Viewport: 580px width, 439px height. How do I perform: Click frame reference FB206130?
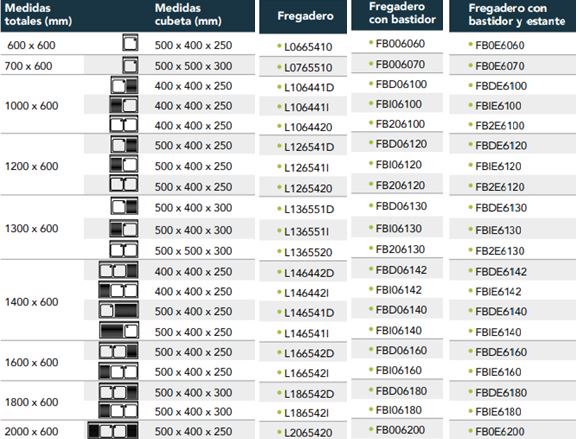coord(400,250)
